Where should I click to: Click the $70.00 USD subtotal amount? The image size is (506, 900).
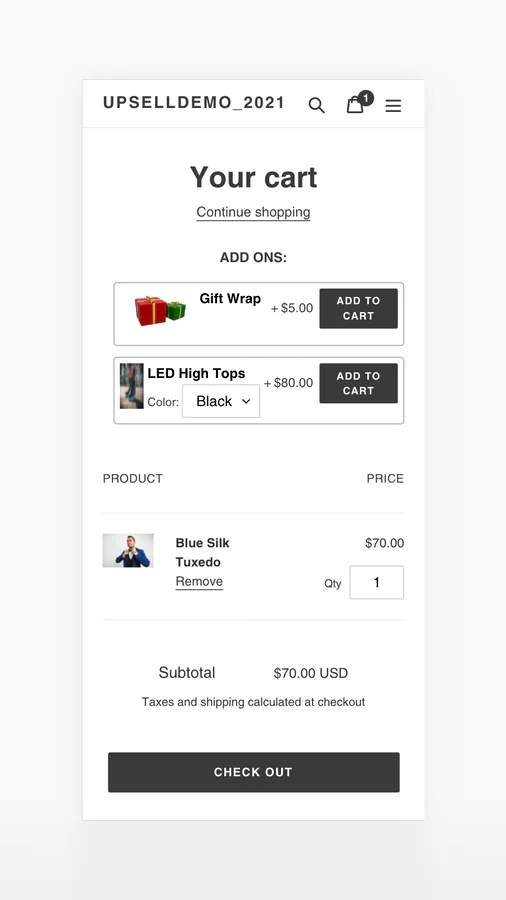click(311, 673)
